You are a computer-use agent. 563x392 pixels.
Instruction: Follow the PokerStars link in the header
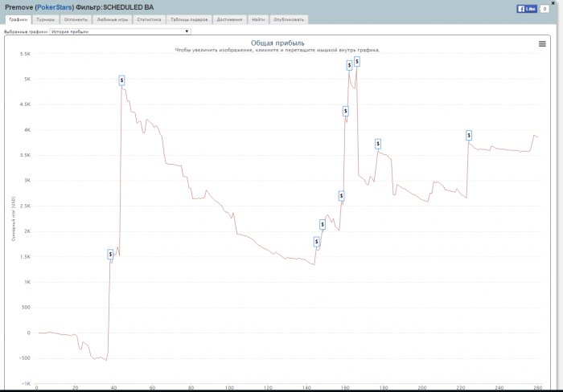coord(55,7)
